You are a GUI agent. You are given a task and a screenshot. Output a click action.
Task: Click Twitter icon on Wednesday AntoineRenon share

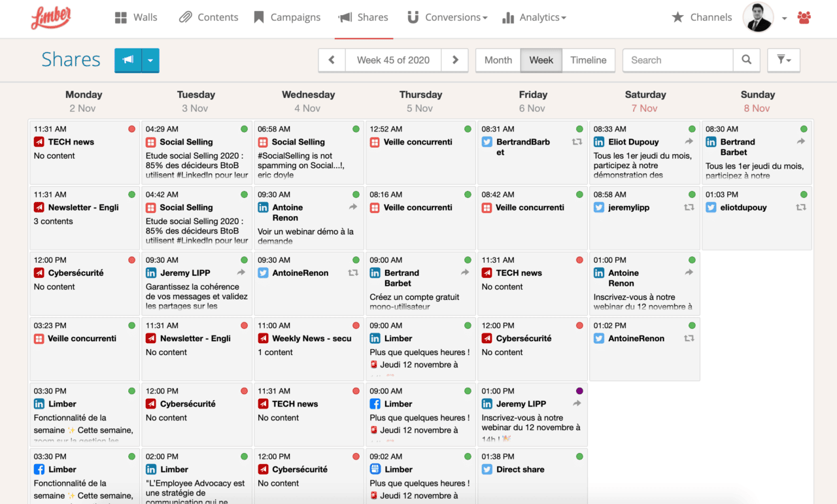pos(263,273)
